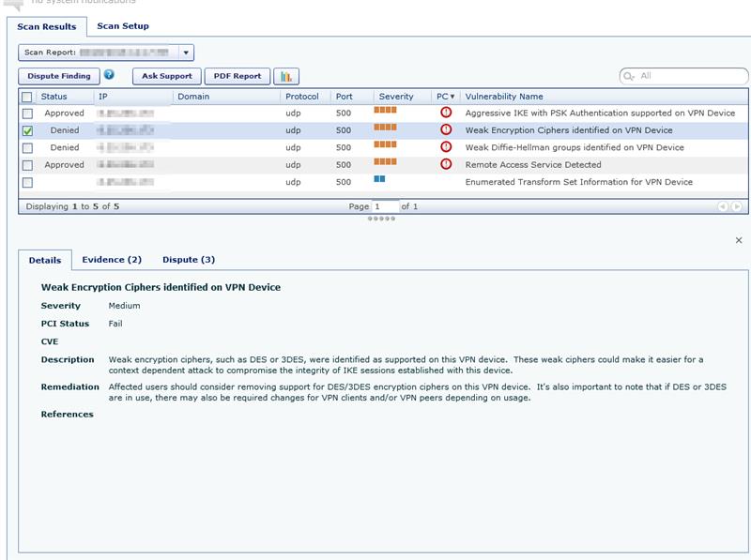Click the next page arrow in the pagination bar
The image size is (751, 560).
point(735,205)
